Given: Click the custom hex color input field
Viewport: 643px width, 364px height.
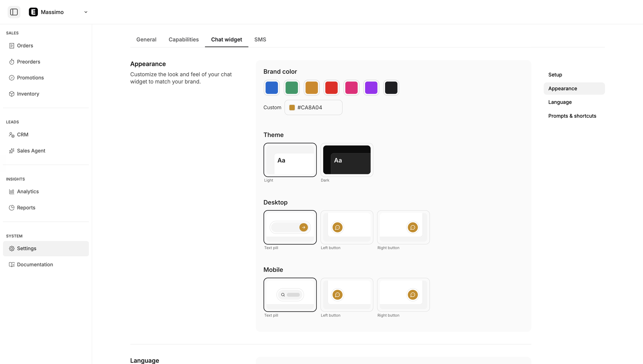Looking at the screenshot, I should (x=313, y=107).
